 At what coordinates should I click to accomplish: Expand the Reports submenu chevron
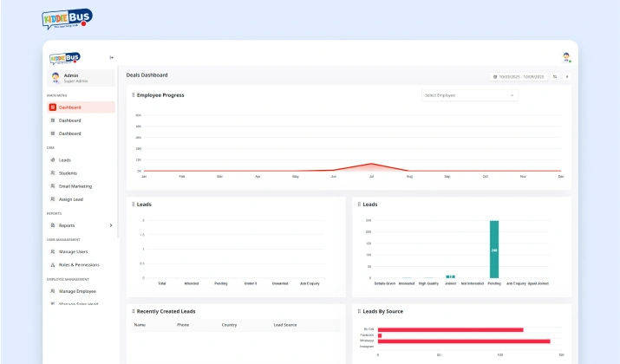(111, 225)
